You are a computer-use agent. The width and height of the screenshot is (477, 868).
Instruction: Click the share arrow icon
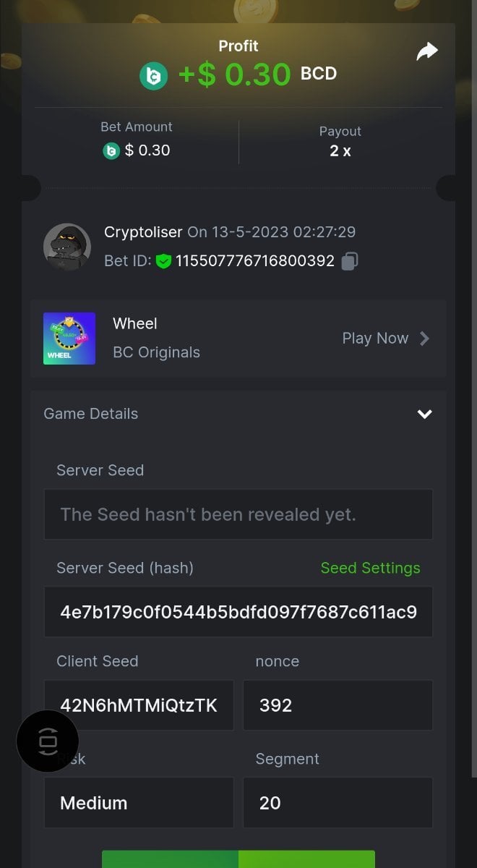[x=427, y=51]
